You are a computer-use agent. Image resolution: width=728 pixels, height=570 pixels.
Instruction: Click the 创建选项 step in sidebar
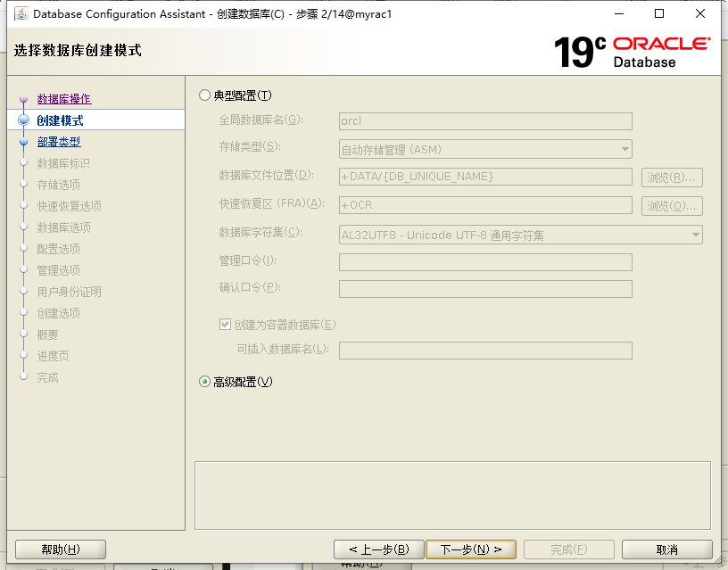point(59,313)
